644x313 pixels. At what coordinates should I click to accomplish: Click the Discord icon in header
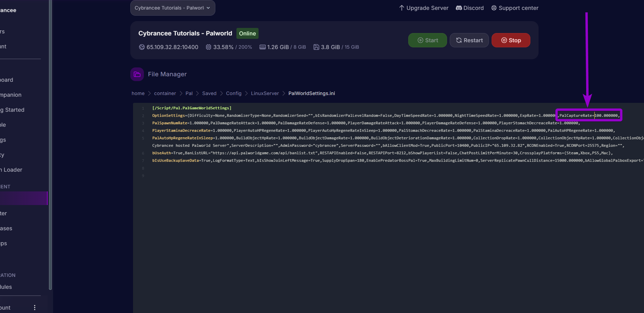point(459,8)
